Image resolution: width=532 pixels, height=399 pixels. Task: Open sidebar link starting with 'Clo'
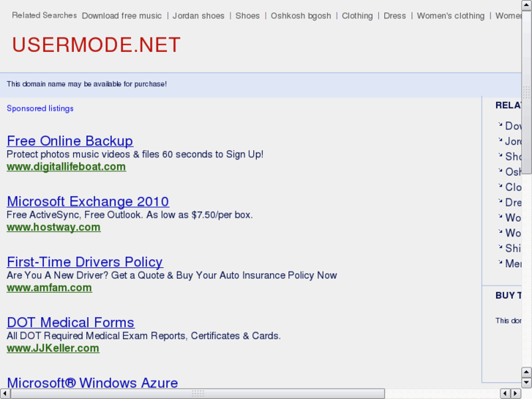pos(513,187)
